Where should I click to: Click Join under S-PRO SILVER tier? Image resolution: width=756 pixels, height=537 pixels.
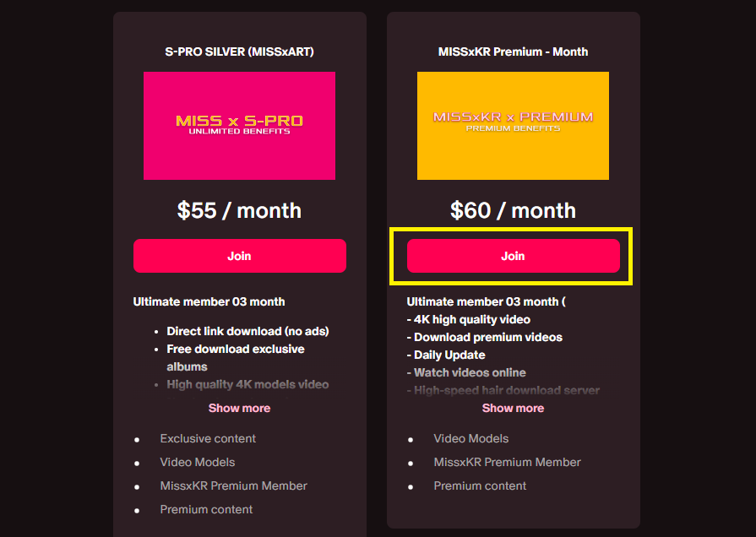[x=240, y=256]
